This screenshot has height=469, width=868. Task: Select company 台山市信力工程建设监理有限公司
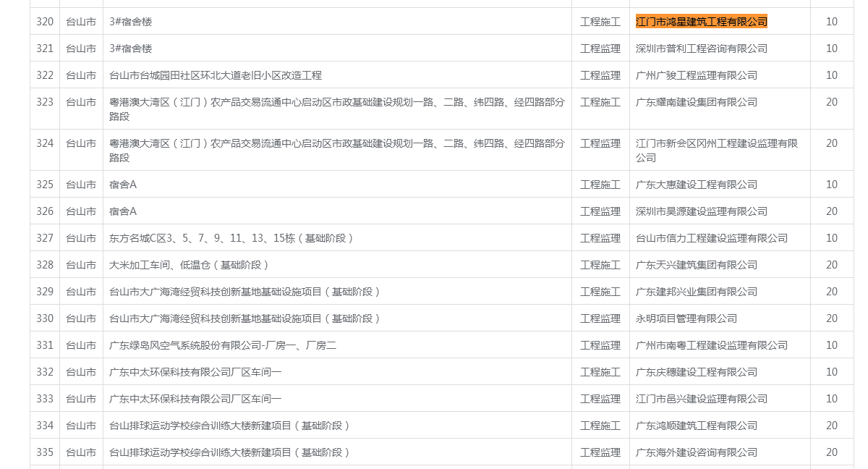coord(711,238)
